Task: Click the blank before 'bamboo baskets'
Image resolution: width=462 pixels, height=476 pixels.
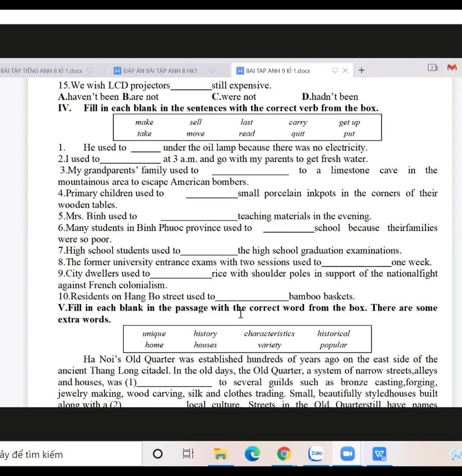Action: pos(252,297)
